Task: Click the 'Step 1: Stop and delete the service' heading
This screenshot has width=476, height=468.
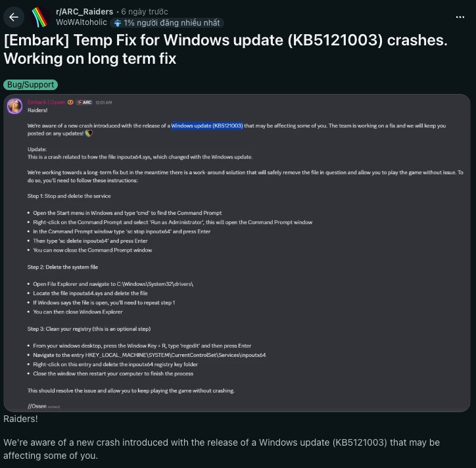Action: point(69,196)
